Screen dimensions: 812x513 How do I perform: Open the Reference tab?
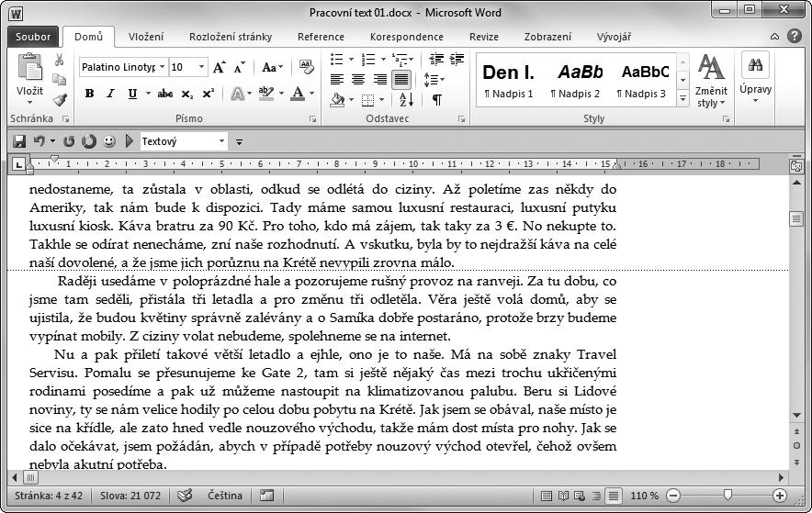(x=321, y=37)
